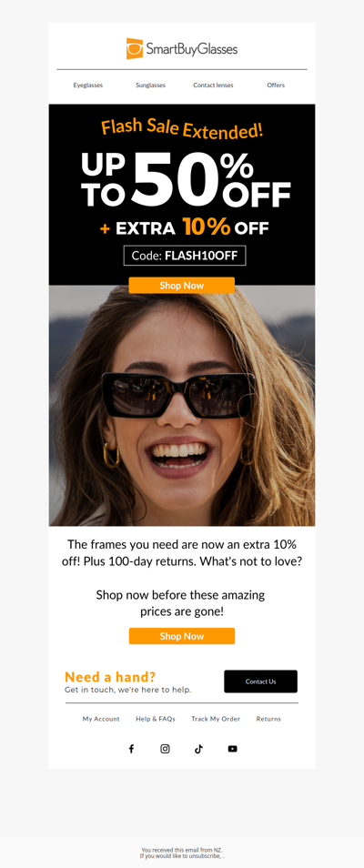
Task: Go to the Contact lenses category
Action: [213, 86]
